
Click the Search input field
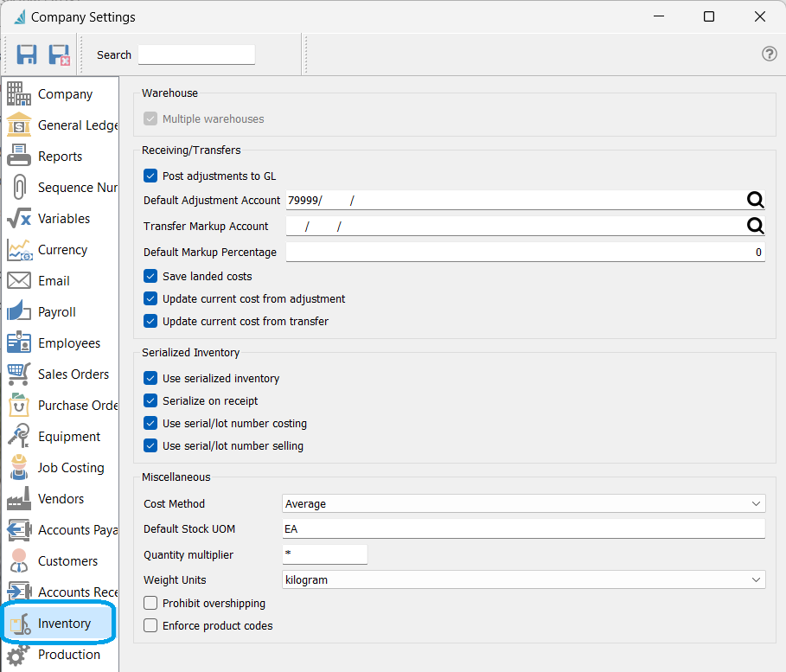coord(196,54)
